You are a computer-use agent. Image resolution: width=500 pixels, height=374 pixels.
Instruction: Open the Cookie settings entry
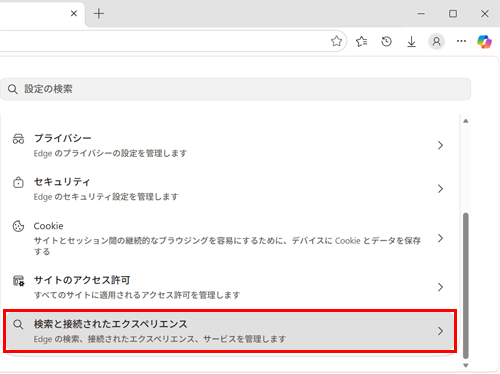pos(230,238)
